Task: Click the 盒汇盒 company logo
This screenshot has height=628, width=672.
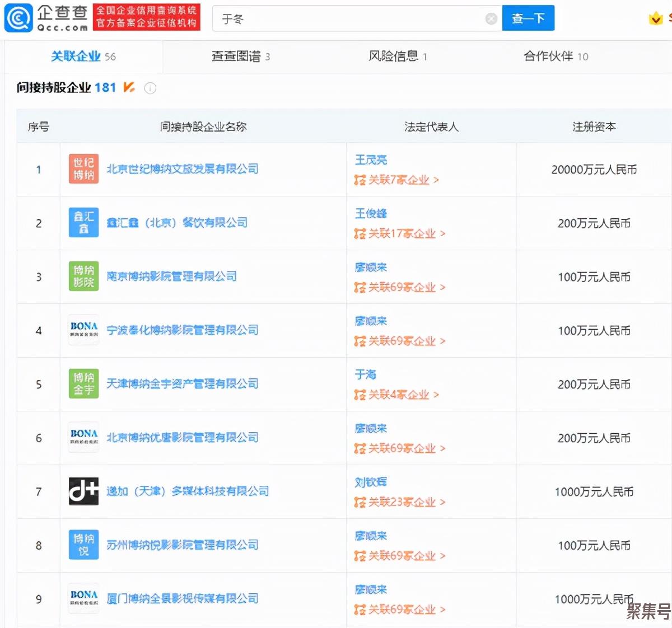Action: click(x=83, y=223)
